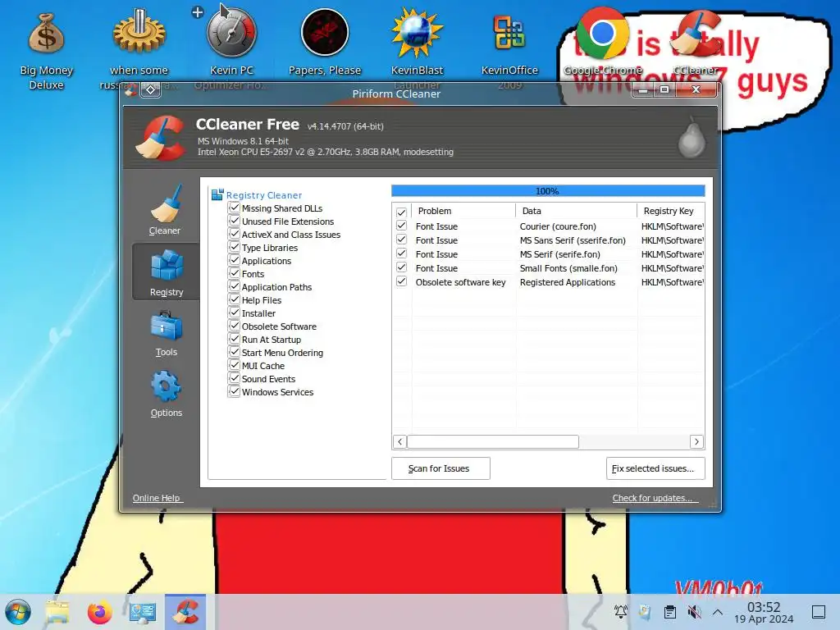
Task: Open clipboard tray icon
Action: point(669,612)
